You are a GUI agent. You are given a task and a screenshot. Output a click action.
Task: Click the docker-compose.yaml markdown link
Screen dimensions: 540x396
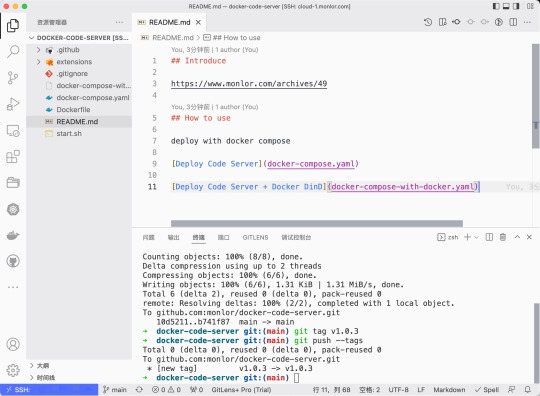tap(311, 164)
